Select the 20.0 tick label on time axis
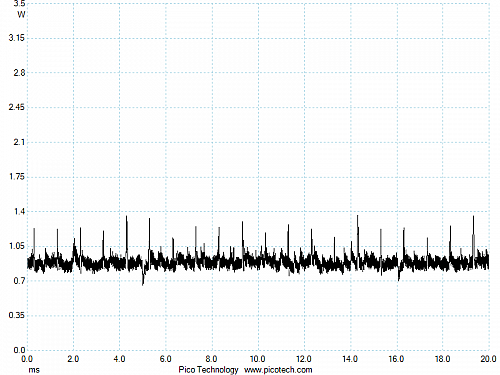The image size is (500, 375). tap(488, 359)
